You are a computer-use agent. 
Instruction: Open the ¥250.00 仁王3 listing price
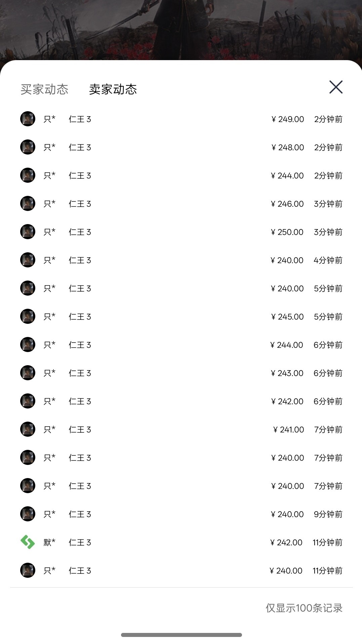(287, 232)
